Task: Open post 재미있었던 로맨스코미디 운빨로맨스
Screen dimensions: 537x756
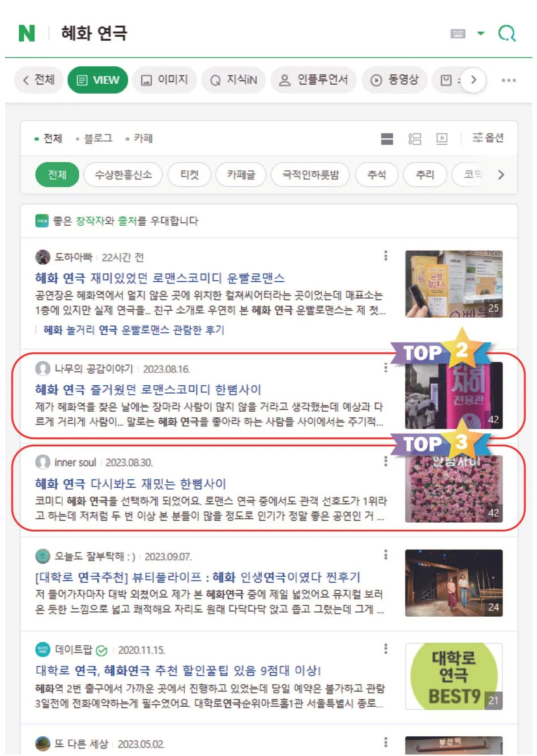Action: tap(160, 278)
